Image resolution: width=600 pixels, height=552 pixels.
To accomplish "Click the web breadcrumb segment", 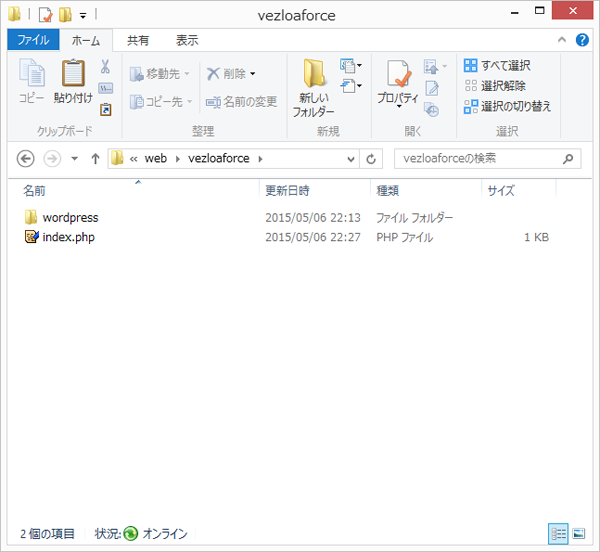I will [156, 158].
